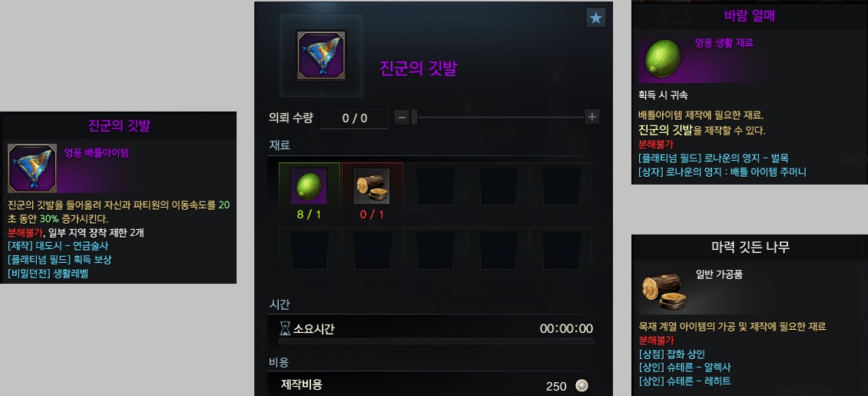Screen dimensions: 868x396
Task: Select the green 바람 열매 material slot
Action: tap(309, 186)
